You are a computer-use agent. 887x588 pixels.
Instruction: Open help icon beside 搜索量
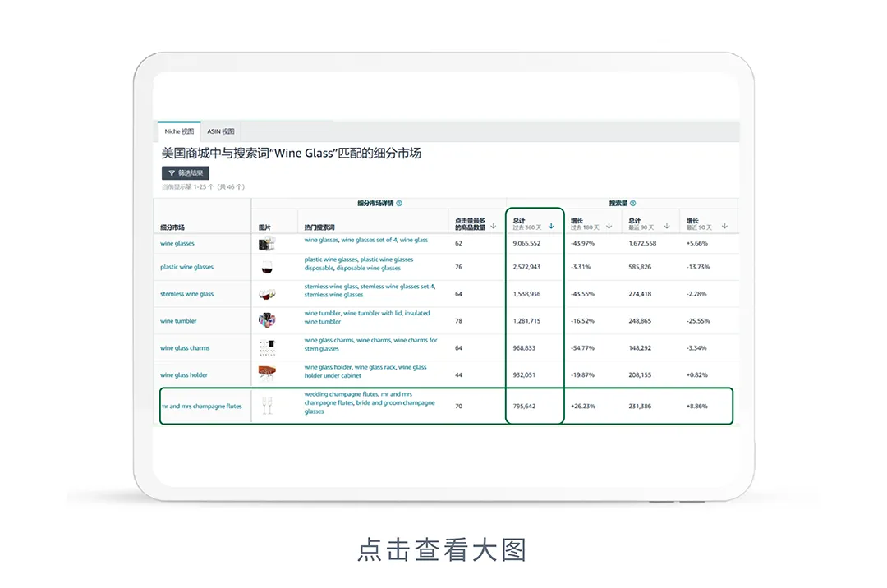pyautogui.click(x=633, y=203)
